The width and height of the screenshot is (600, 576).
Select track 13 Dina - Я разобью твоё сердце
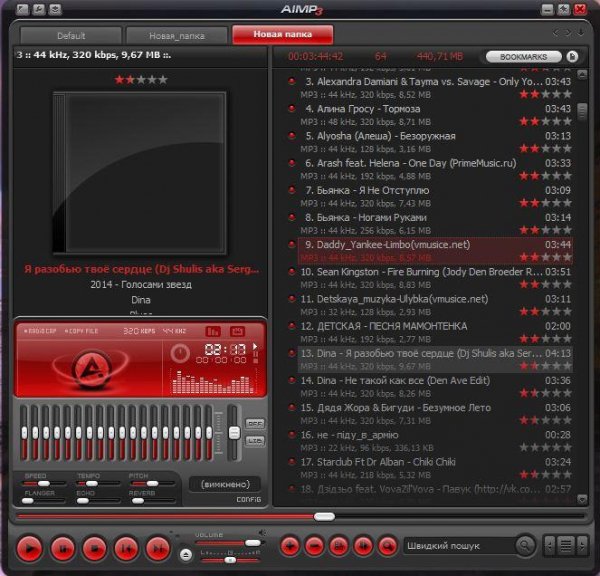point(435,359)
